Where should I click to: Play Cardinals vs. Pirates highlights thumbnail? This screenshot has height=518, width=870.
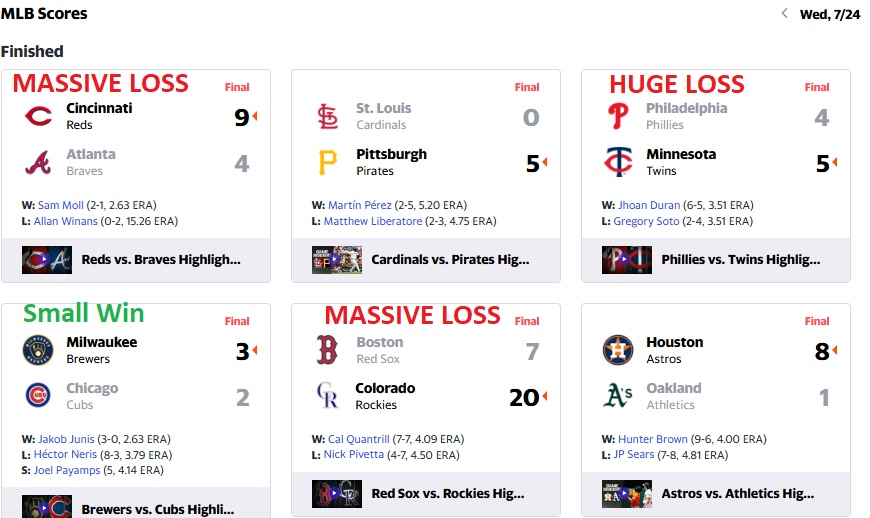337,260
